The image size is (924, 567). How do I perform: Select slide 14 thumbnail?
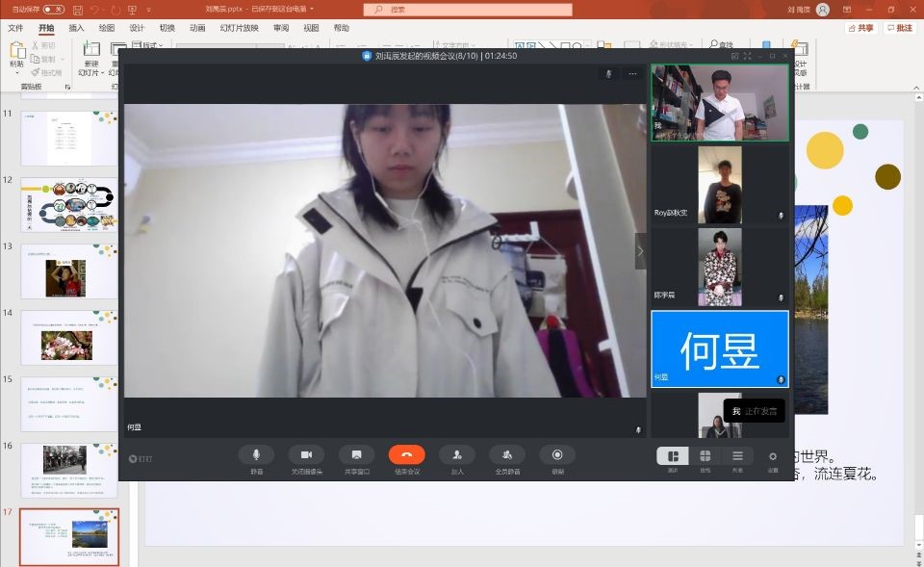67,338
